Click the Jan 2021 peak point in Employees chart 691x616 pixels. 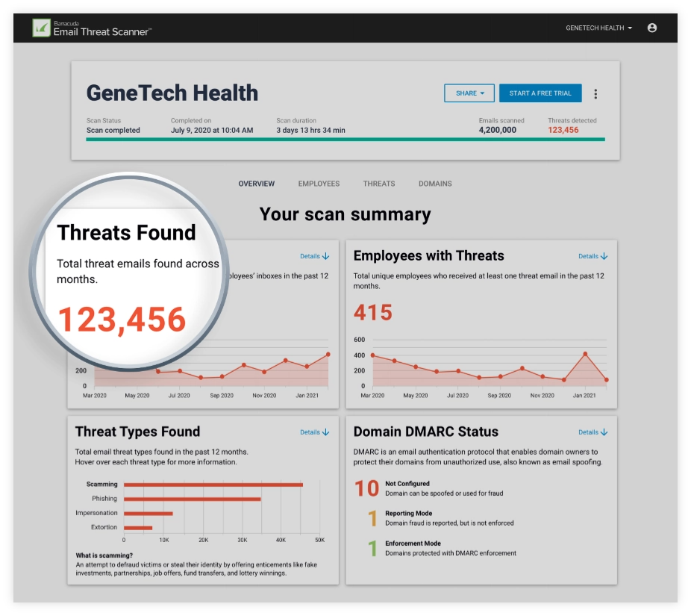coord(585,354)
